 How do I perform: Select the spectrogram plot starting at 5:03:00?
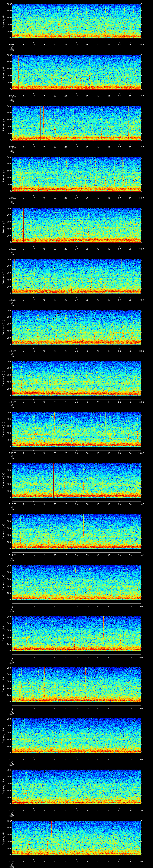tap(77, 123)
